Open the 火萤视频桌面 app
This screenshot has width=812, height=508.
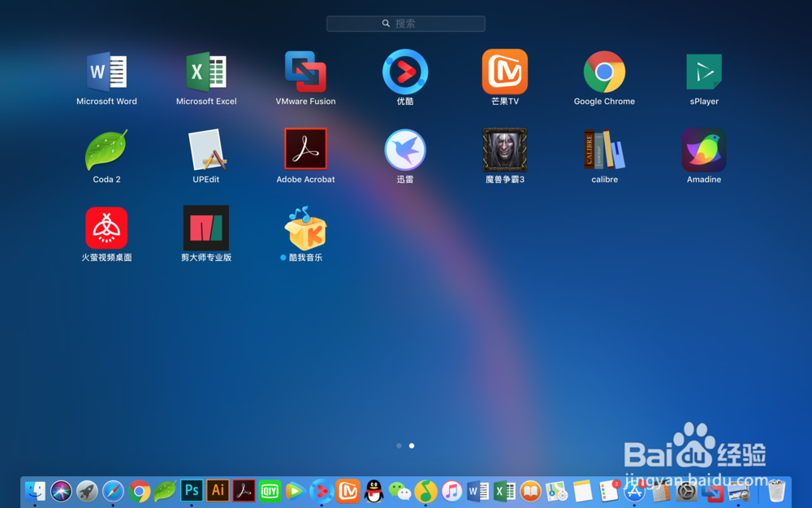(x=106, y=228)
